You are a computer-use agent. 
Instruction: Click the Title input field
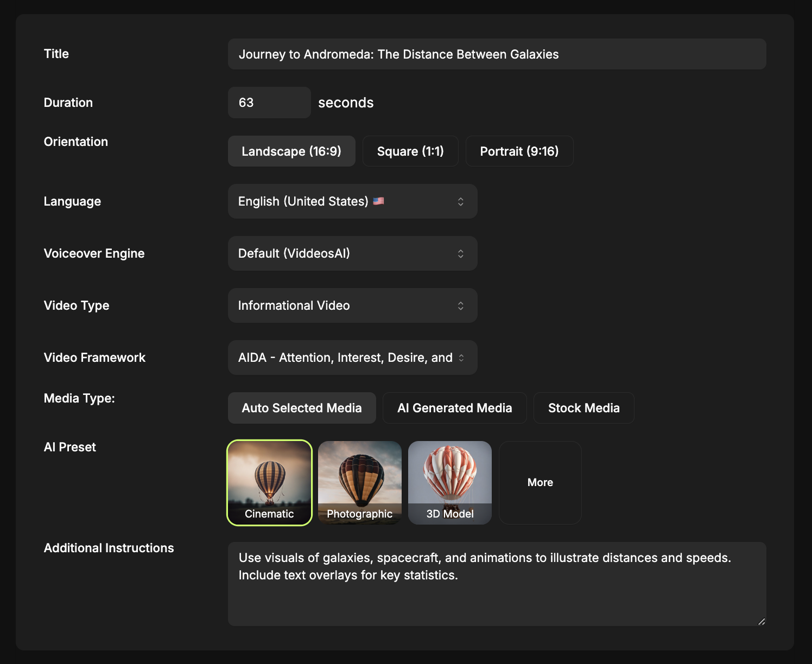click(x=497, y=54)
